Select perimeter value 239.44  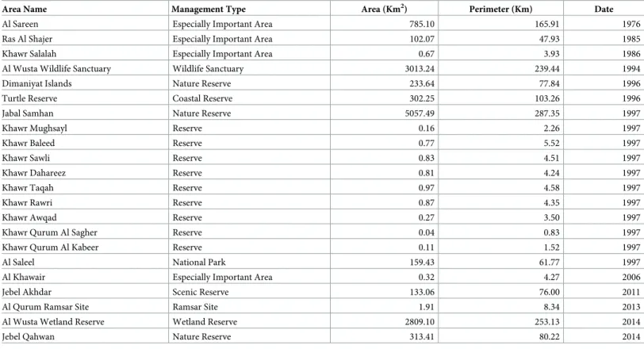547,68
